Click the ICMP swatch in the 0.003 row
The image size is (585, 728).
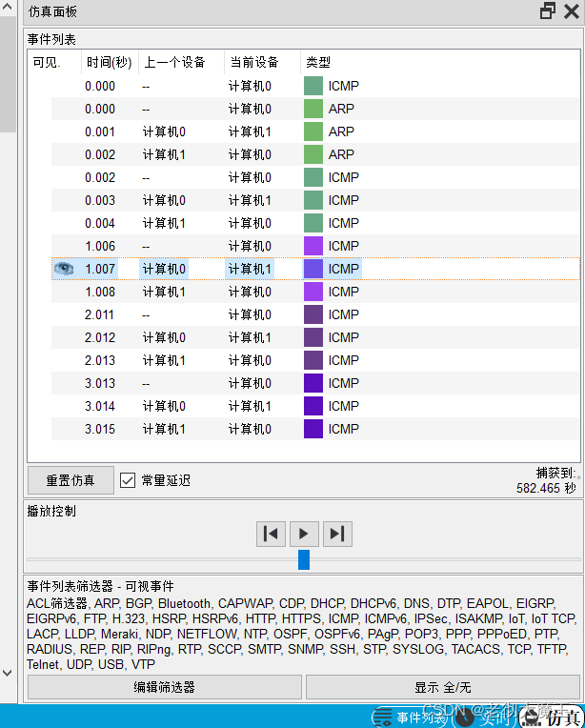coord(313,200)
